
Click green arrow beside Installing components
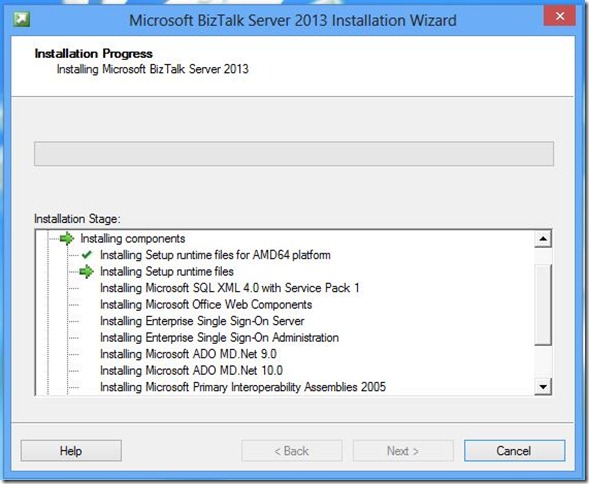[67, 239]
